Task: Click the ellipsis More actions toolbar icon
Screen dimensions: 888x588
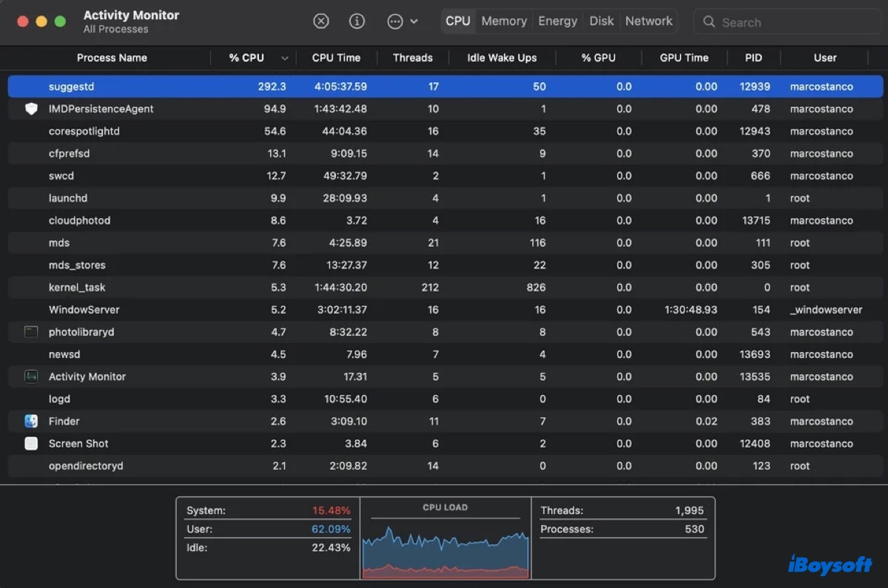Action: pos(395,21)
